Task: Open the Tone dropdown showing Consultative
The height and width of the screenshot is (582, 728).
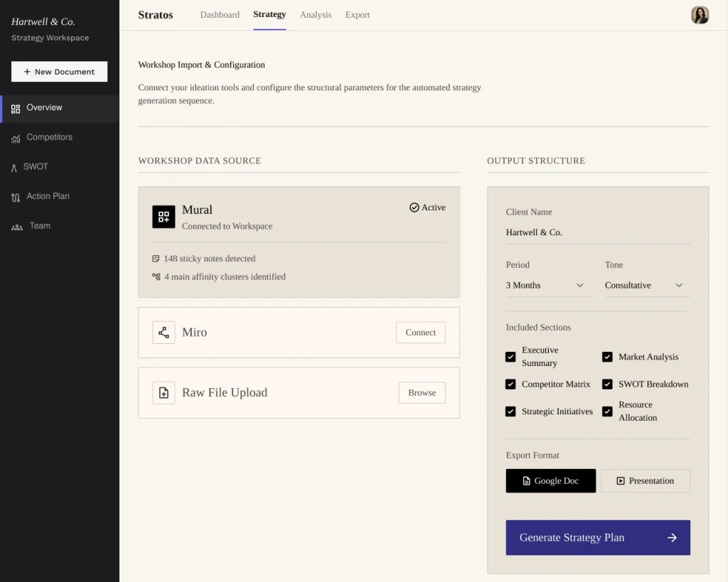Action: tap(647, 286)
